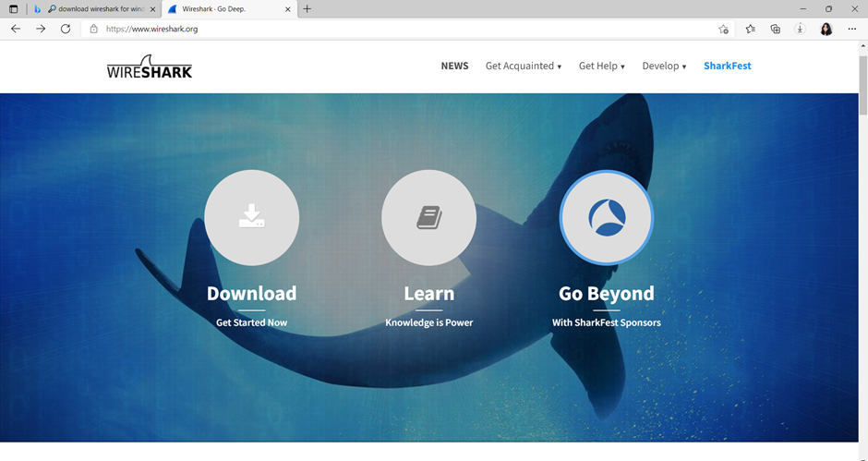The width and height of the screenshot is (868, 461).
Task: Click the user profile avatar
Action: pyautogui.click(x=826, y=29)
